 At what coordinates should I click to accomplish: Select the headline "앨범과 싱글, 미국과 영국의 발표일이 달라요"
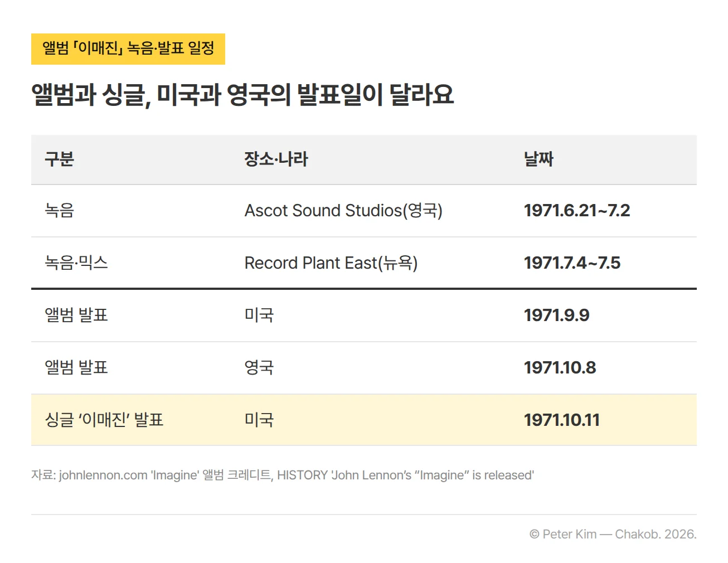(x=242, y=95)
